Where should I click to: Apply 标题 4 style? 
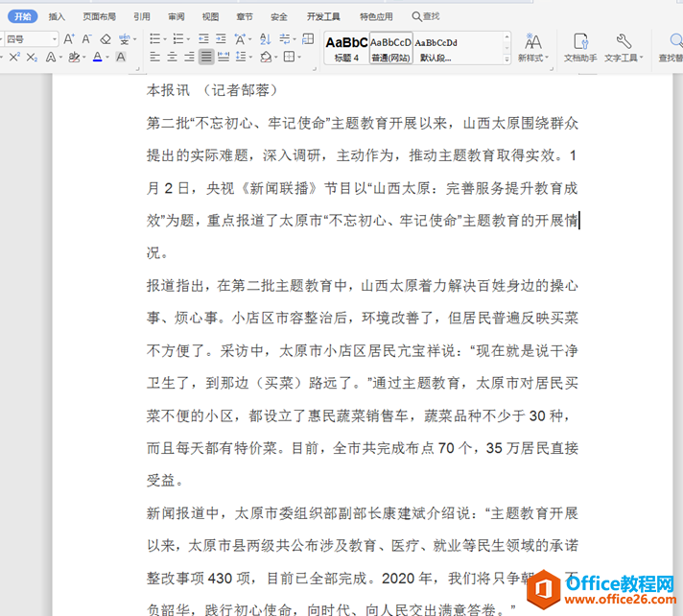346,48
